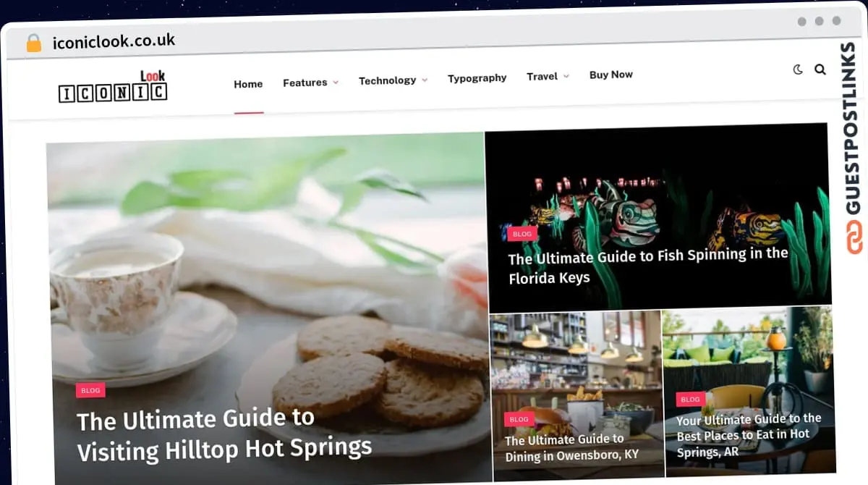Click the Iconic Look logo
Image resolution: width=868 pixels, height=485 pixels.
coord(113,86)
